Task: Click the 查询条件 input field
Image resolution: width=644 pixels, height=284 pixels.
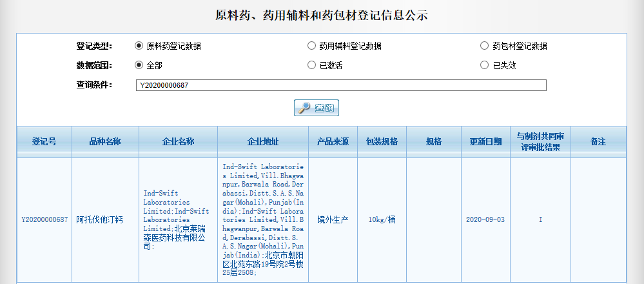Action: 341,85
